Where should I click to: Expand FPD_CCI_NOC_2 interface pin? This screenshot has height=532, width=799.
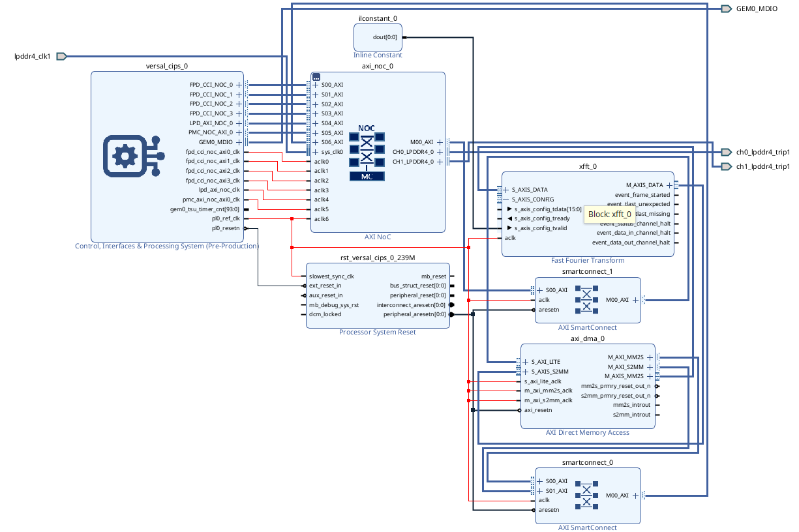pyautogui.click(x=239, y=104)
